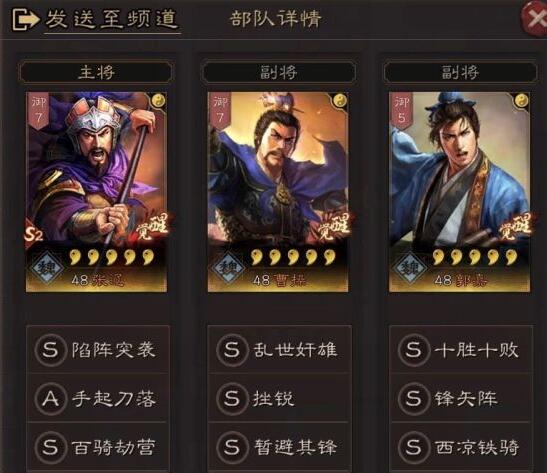Open the 十胜十败 skill entry
This screenshot has width=547, height=473.
461,349
